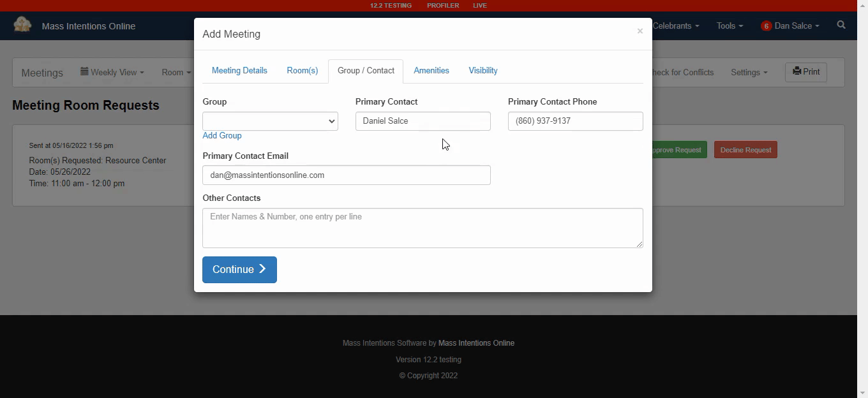This screenshot has height=398, width=868.
Task: Go to the Visibility tab
Action: point(483,71)
